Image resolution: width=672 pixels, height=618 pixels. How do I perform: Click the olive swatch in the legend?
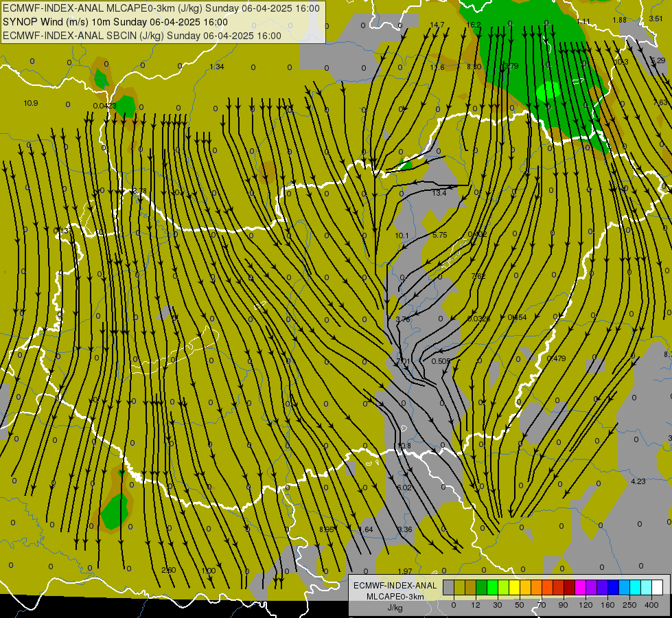[x=459, y=587]
